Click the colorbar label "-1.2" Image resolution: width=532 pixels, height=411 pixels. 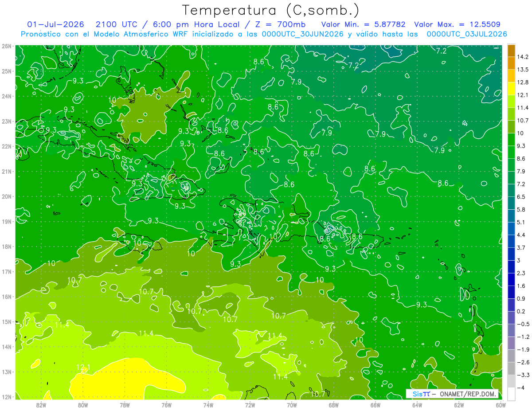tap(523, 337)
